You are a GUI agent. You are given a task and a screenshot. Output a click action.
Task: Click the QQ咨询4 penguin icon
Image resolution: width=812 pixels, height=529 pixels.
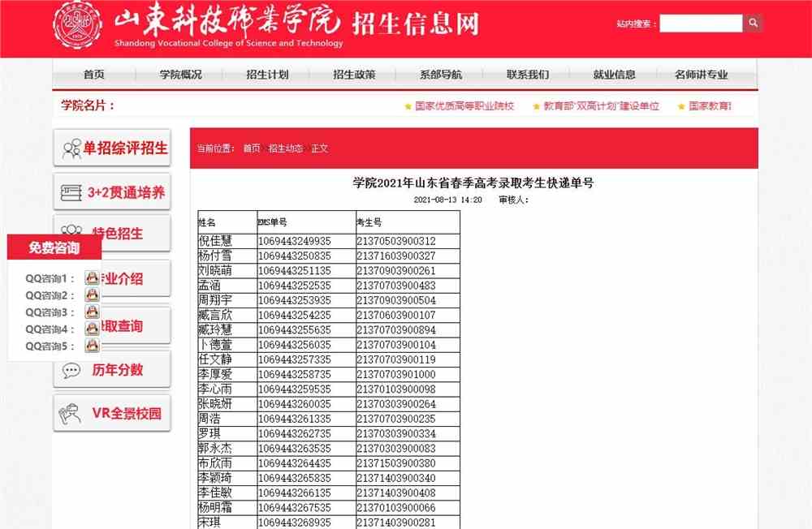[x=93, y=329]
